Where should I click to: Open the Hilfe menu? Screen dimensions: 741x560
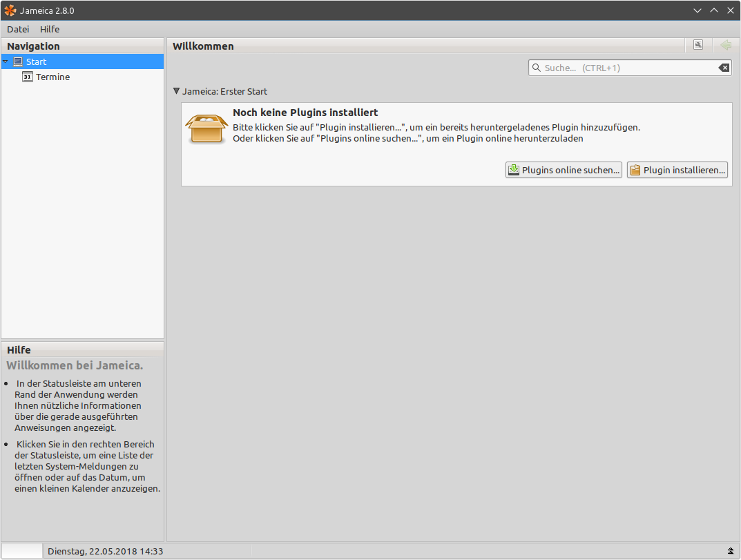(x=50, y=29)
